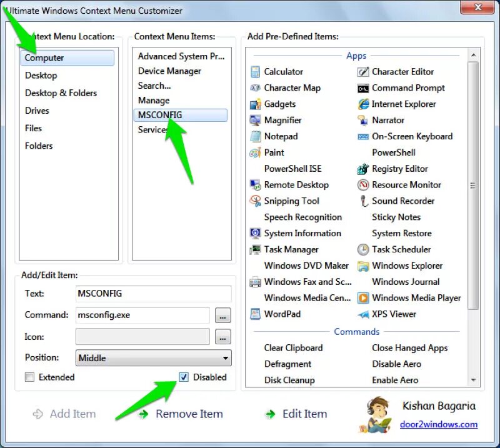
Task: Add Disable Aero command
Action: [396, 364]
